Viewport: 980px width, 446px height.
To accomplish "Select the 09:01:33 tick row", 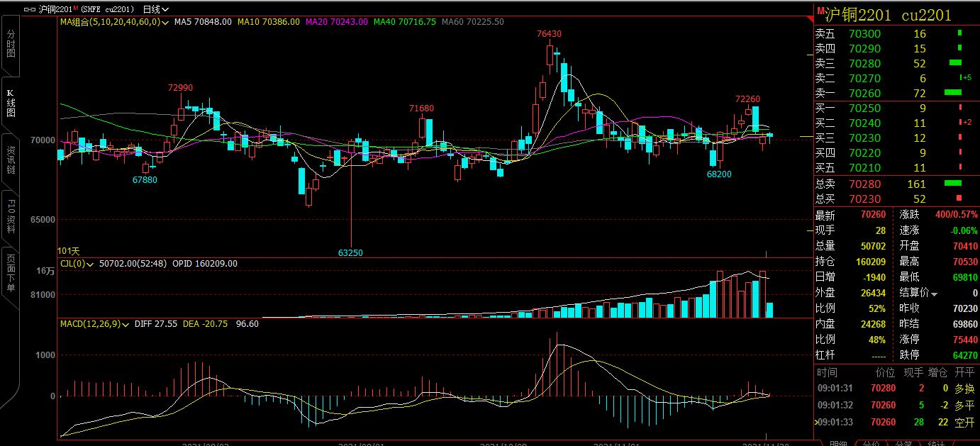I will pos(896,423).
